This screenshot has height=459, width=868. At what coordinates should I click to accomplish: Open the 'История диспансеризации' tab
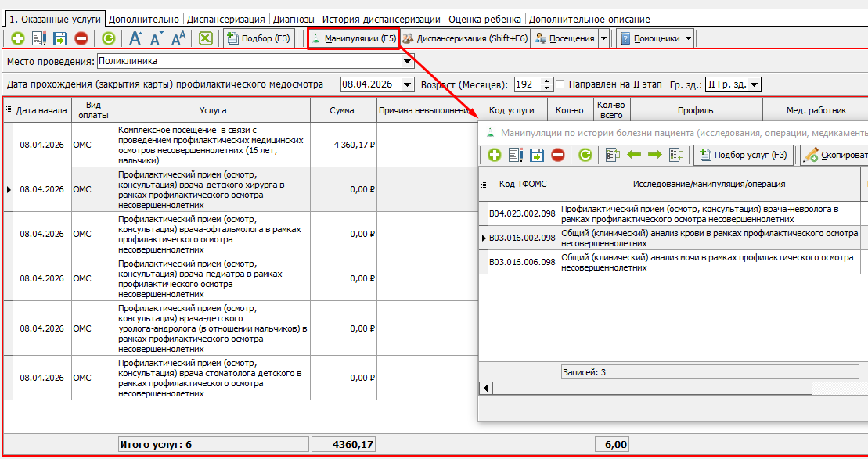click(381, 19)
